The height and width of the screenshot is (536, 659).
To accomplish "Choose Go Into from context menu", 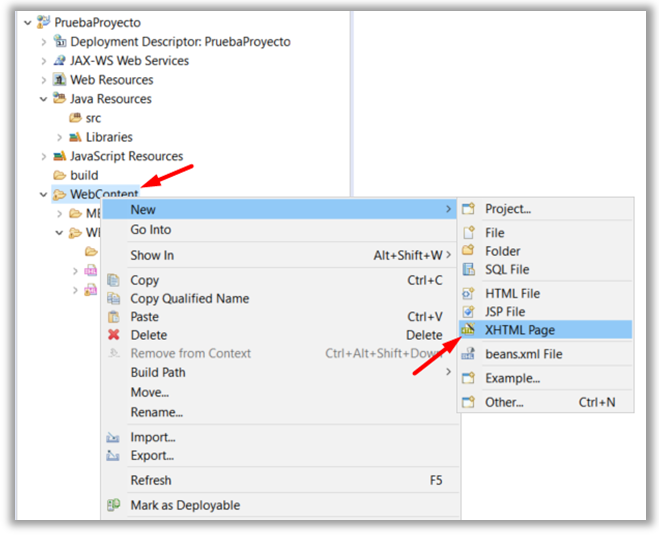I will pos(150,230).
